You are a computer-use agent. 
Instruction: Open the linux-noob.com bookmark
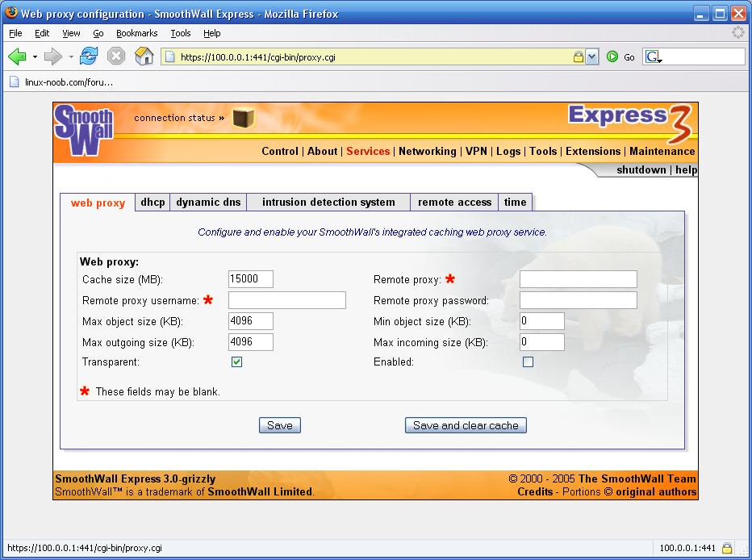click(62, 82)
